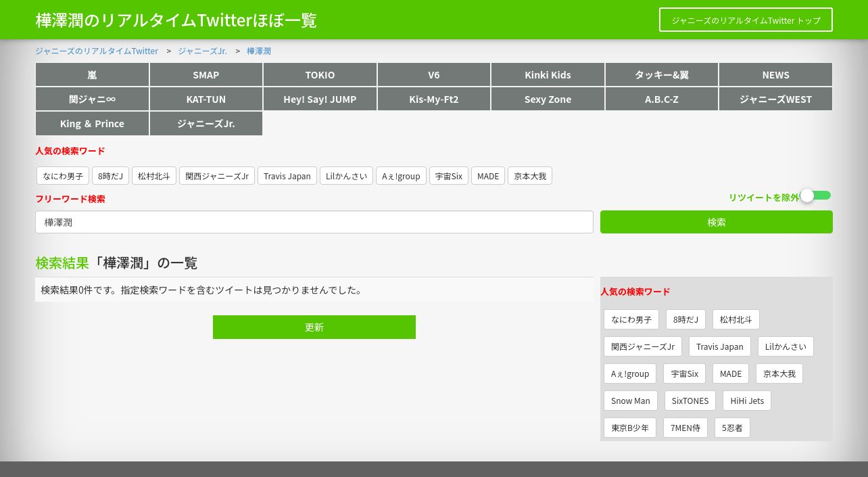
Task: Toggle the リツイートを除外 switch
Action: click(815, 196)
